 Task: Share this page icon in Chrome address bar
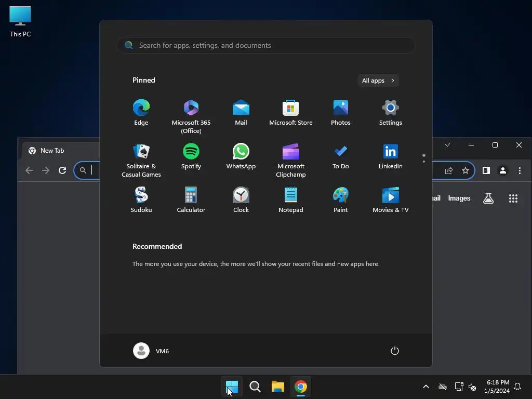(x=449, y=170)
